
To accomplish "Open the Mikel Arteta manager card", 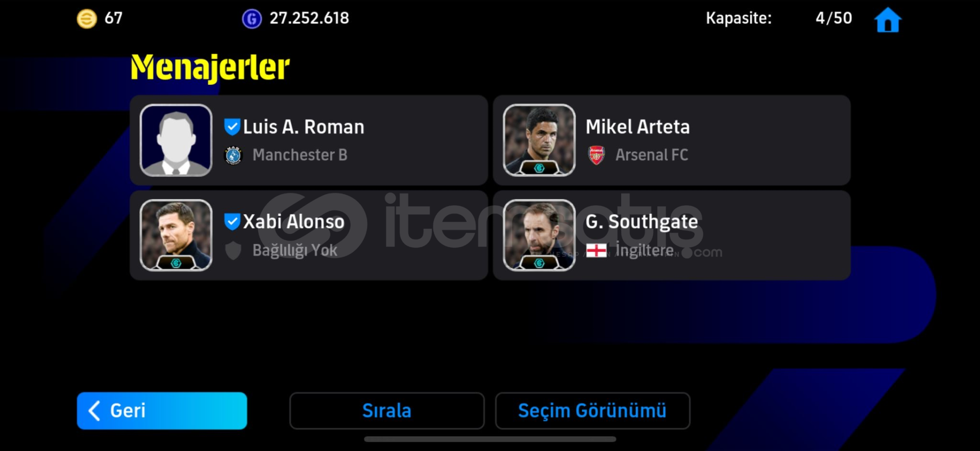I will (x=672, y=140).
